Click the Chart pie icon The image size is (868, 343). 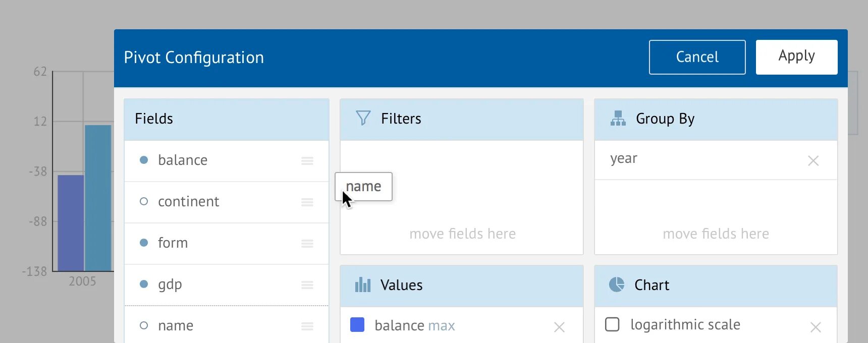coord(616,284)
